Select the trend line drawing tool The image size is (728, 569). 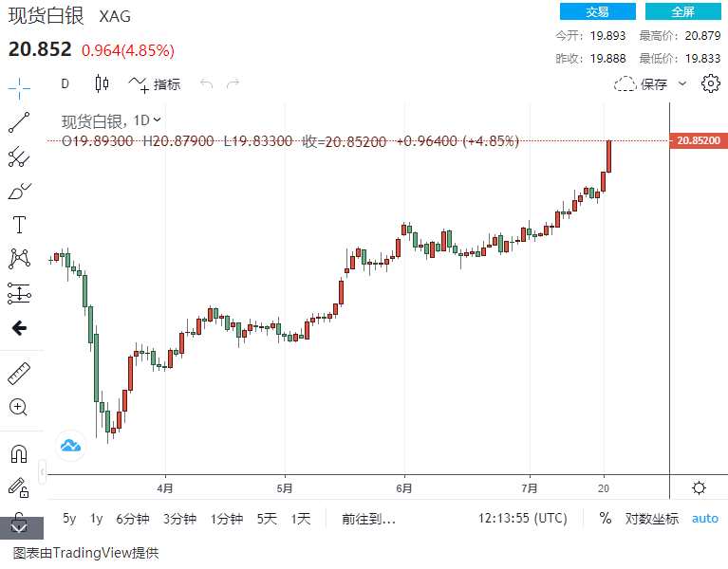point(19,122)
